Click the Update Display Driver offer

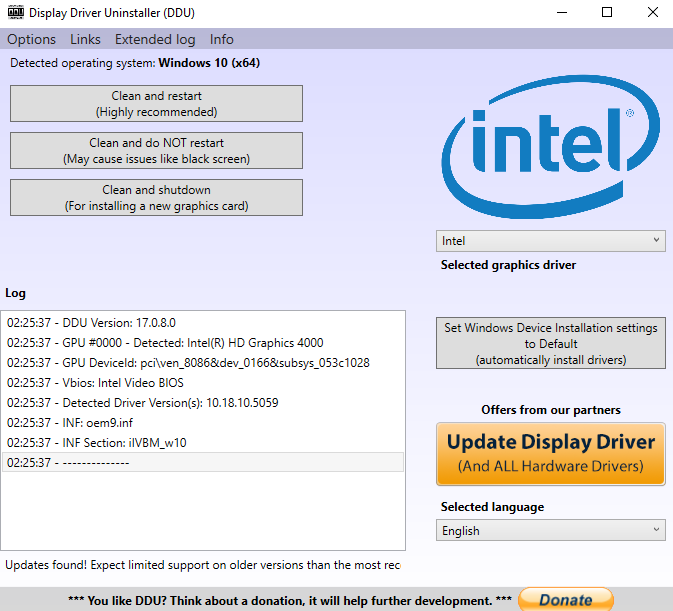(551, 454)
